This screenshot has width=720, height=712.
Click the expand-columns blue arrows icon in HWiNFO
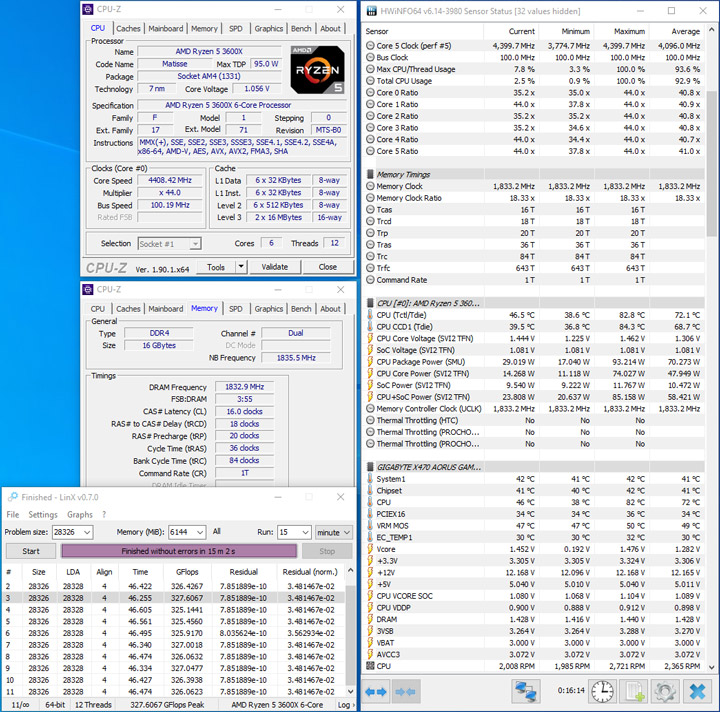(376, 691)
